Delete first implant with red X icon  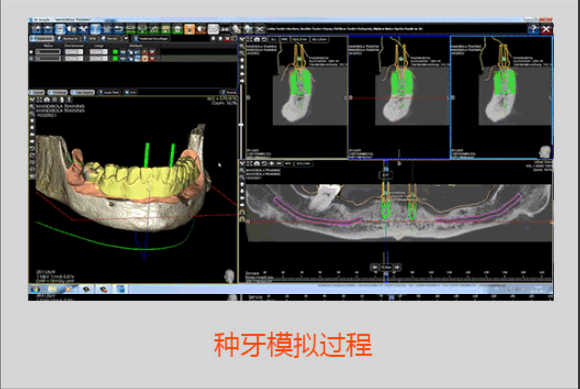tap(152, 52)
